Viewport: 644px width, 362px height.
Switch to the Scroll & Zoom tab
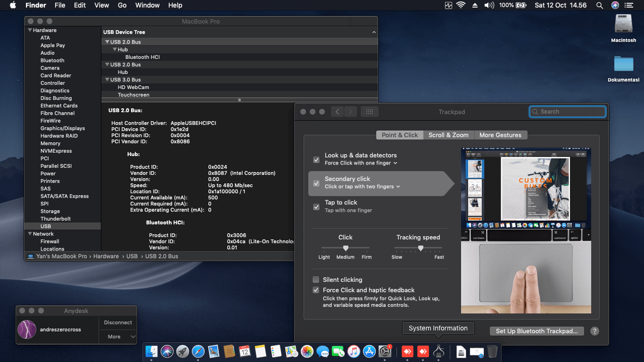[448, 135]
